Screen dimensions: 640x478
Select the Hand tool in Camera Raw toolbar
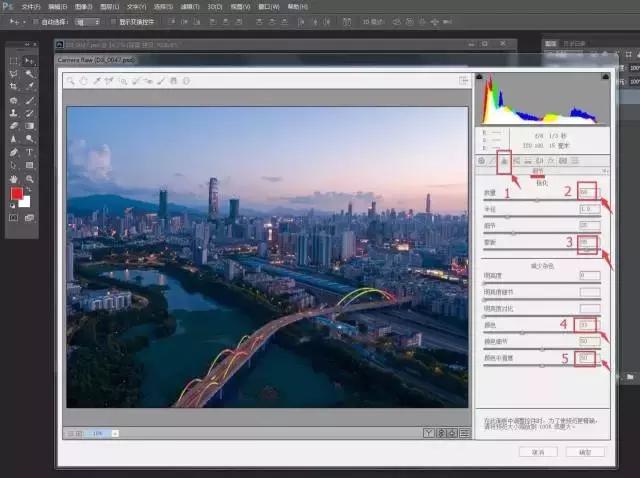[x=83, y=80]
